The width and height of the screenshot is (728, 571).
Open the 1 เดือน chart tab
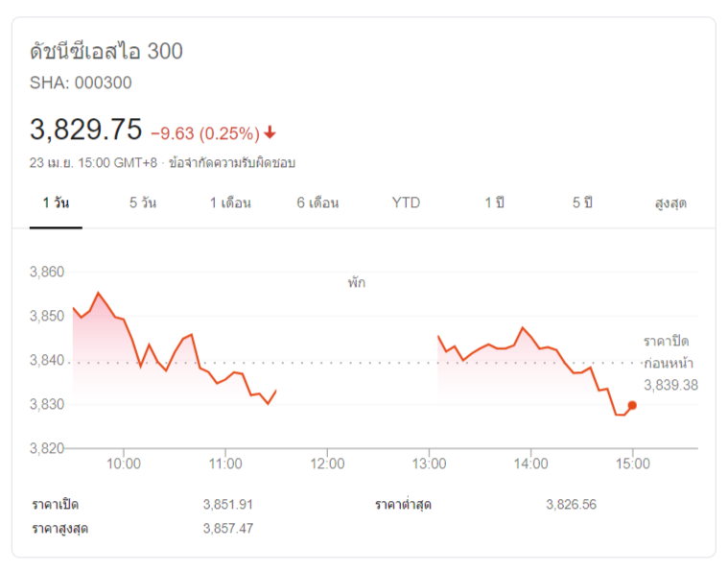[x=230, y=203]
